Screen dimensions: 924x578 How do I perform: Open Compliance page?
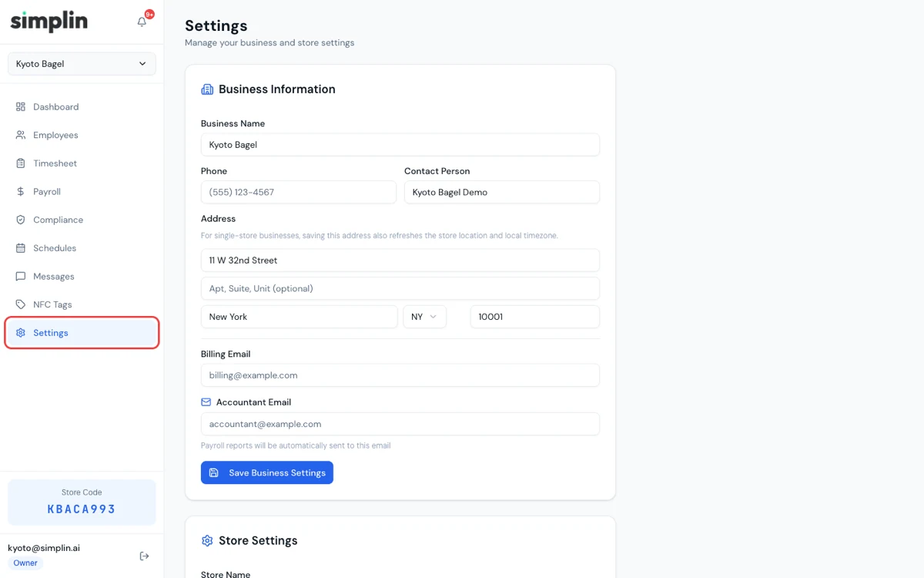click(82, 220)
